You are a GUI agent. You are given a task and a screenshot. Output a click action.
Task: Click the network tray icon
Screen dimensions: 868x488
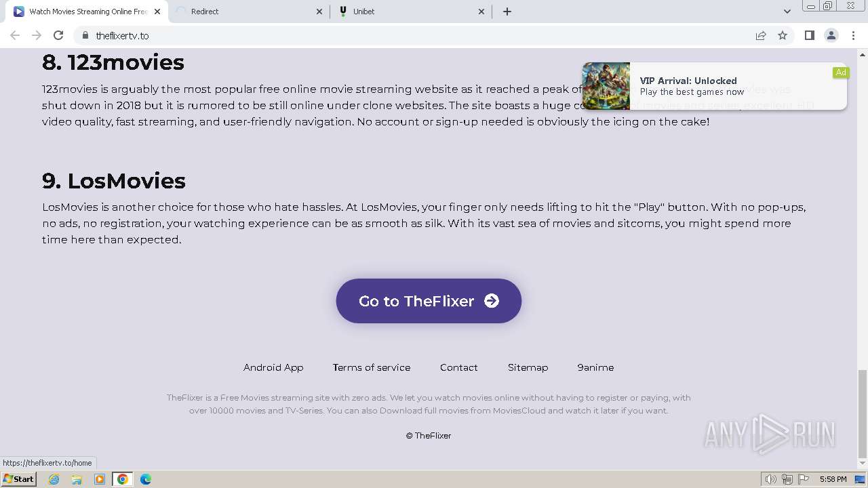tap(787, 479)
